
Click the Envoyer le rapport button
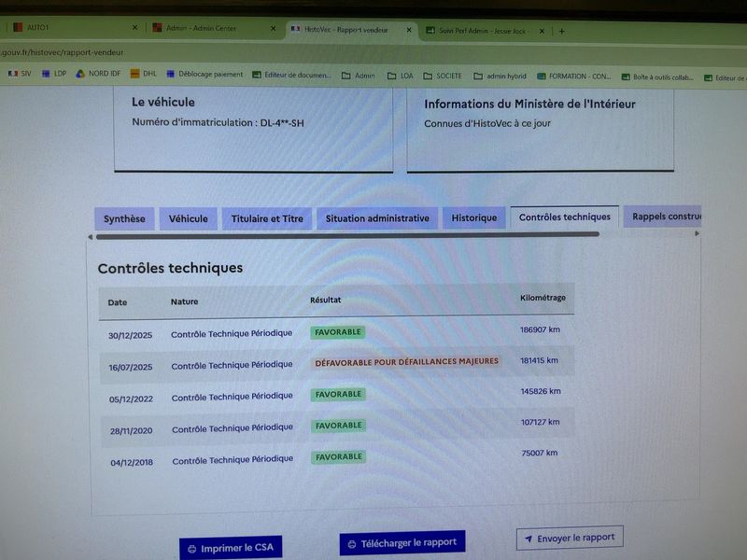point(570,539)
